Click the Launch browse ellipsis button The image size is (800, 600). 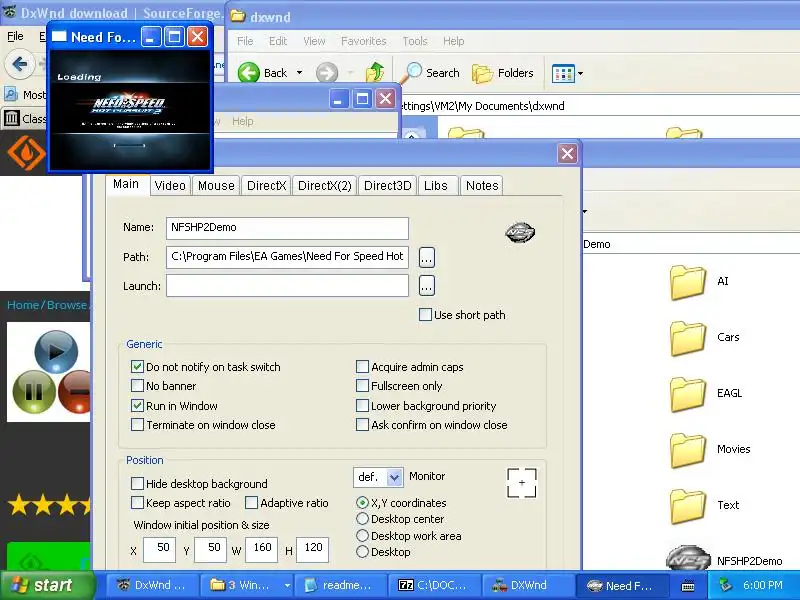click(427, 286)
